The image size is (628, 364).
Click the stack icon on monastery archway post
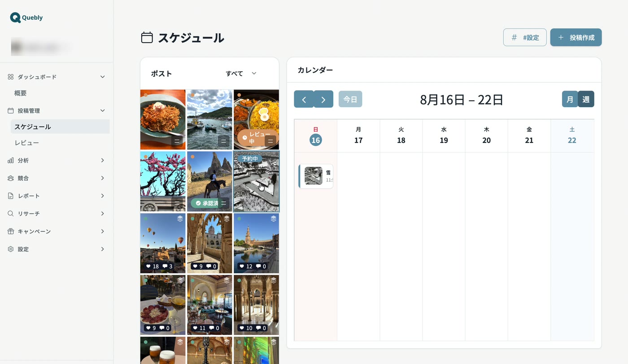[227, 219]
